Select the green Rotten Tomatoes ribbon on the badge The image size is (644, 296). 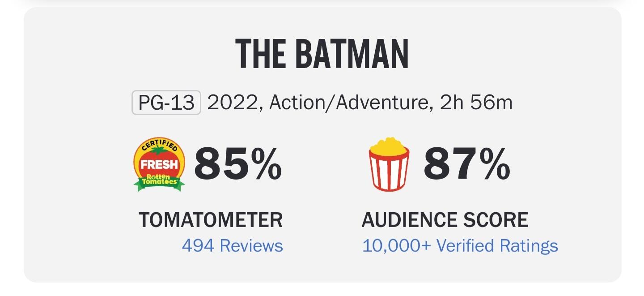pyautogui.click(x=159, y=182)
